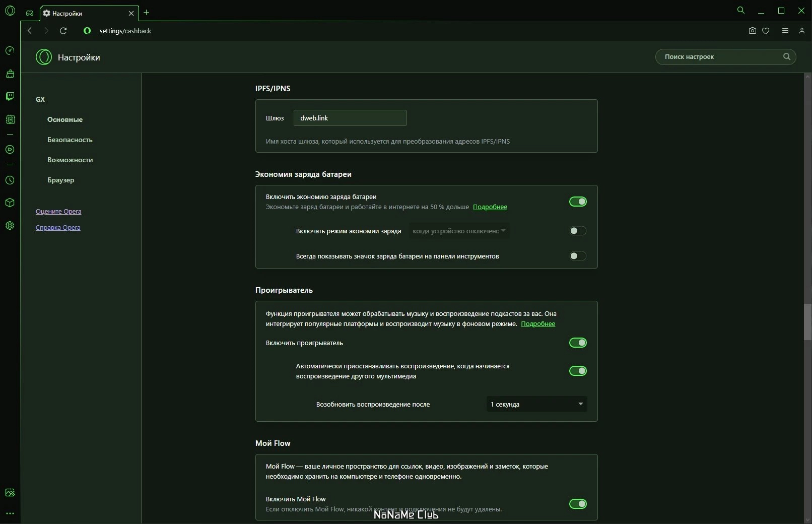
Task: Open the Оцените Opera link
Action: [58, 211]
